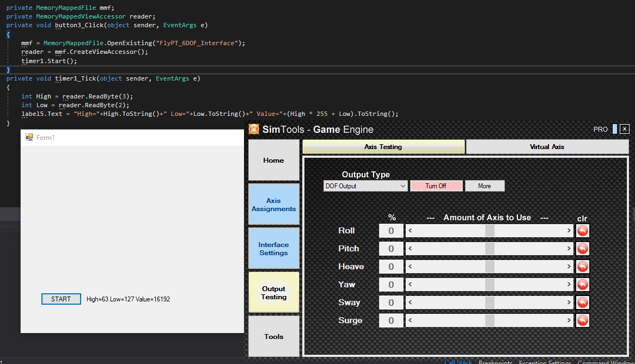The image size is (635, 364).
Task: Click Roll slider right arrow
Action: 569,231
